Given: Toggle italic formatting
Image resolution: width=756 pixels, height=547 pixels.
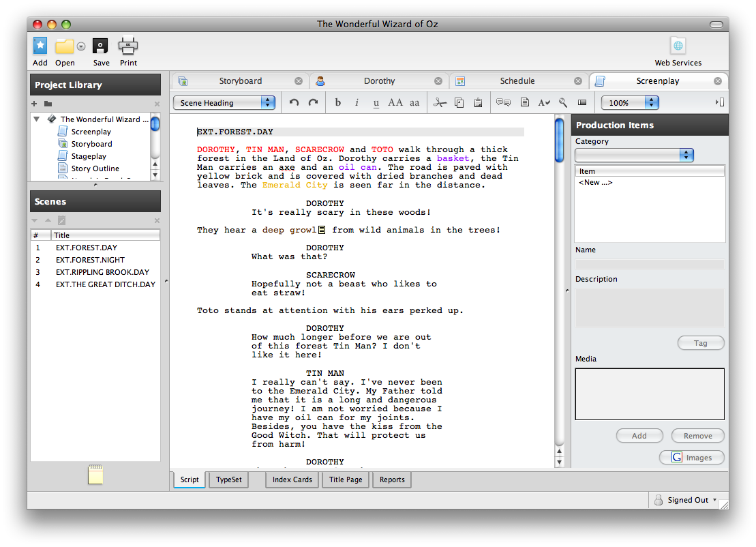Looking at the screenshot, I should (x=357, y=102).
